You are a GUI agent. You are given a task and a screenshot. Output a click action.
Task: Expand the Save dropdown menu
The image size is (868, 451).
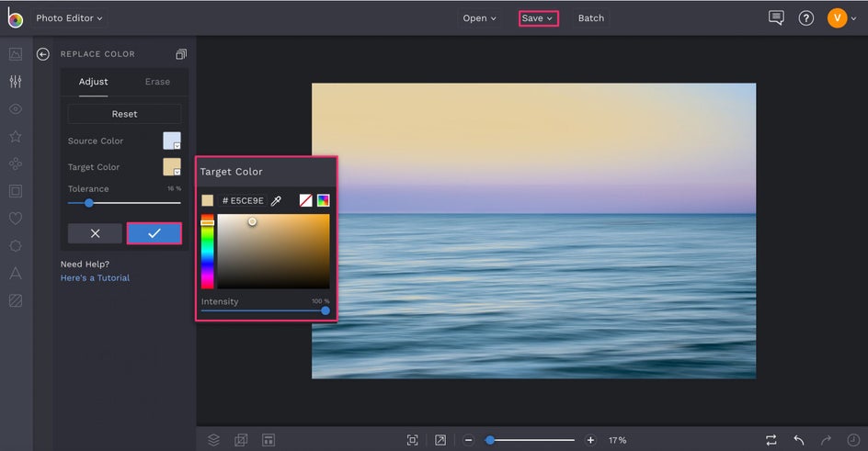click(538, 18)
